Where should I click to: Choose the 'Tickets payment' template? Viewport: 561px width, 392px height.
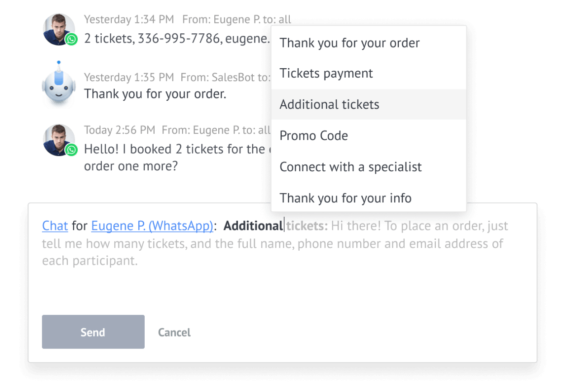[368, 74]
